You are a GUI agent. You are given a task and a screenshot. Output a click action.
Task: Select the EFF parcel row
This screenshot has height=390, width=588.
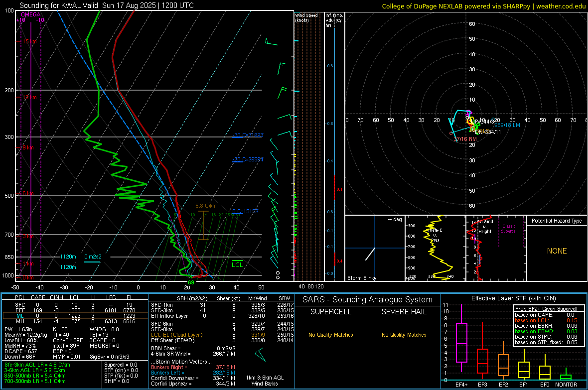(75, 310)
